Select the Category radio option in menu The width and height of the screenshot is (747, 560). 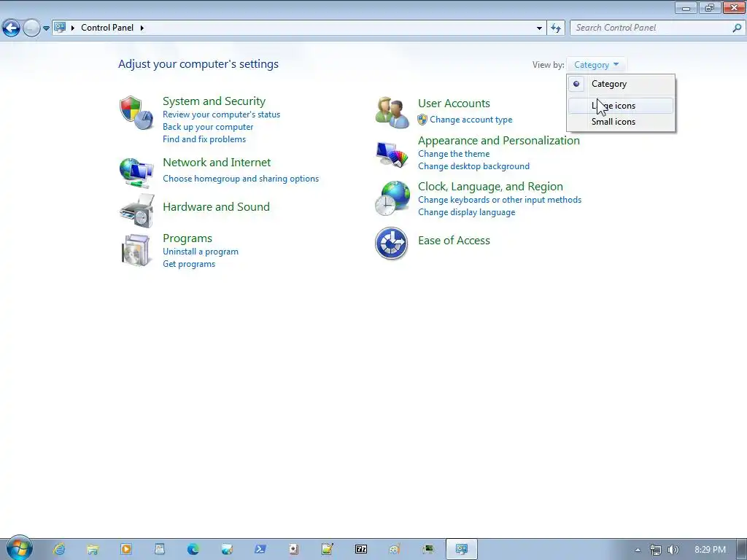tap(621, 84)
